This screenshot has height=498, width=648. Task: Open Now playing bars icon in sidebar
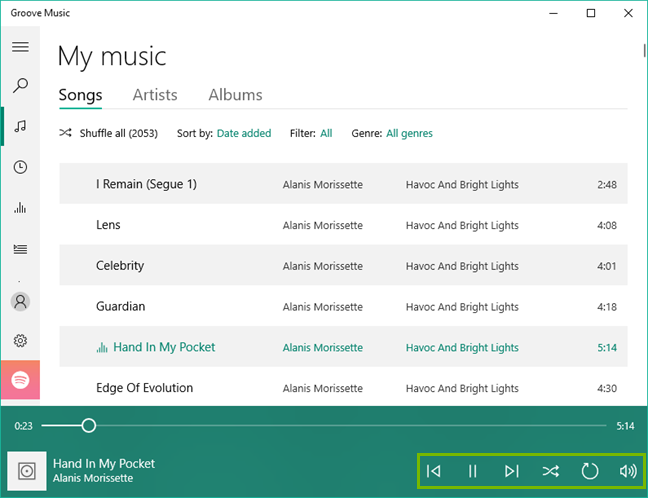tap(20, 207)
